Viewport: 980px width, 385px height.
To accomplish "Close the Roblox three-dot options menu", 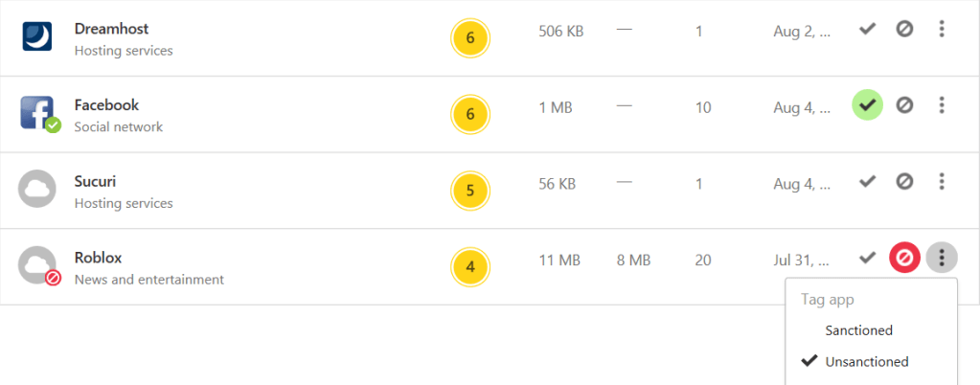I will 942,258.
